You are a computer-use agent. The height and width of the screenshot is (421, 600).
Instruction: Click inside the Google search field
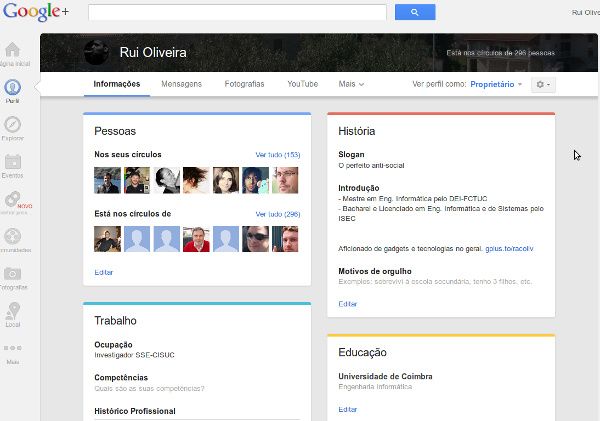point(237,12)
